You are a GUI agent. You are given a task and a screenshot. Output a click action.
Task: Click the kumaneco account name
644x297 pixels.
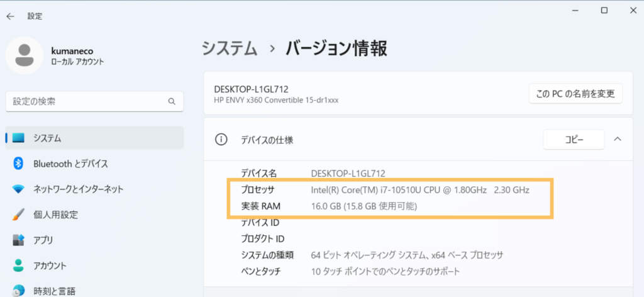point(72,50)
